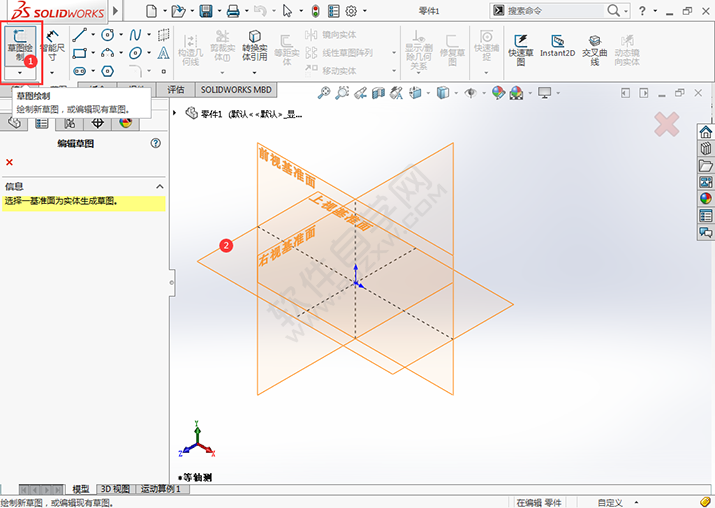715x508 pixels.
Task: Click the 搜索命令 search field
Action: [555, 10]
